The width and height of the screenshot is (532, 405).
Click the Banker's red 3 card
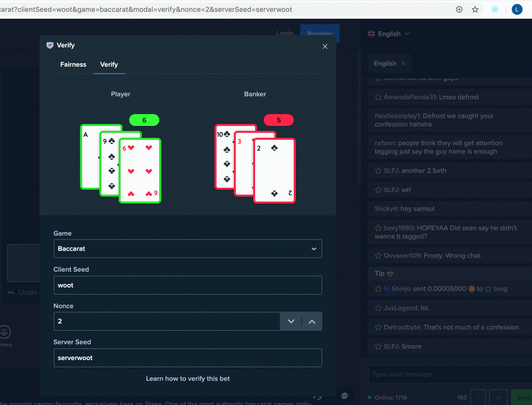244,163
